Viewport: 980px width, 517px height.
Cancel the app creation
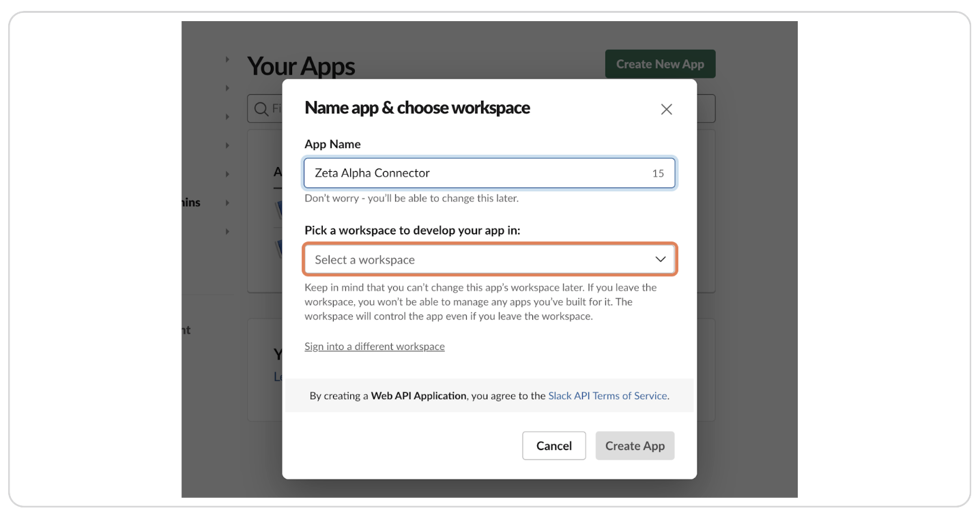[x=553, y=445]
